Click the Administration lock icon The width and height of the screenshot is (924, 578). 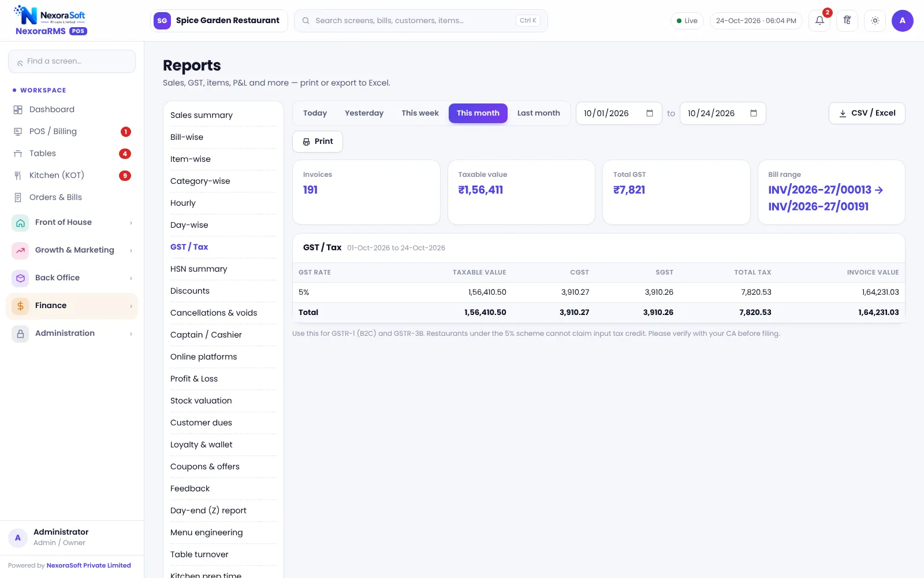[20, 334]
